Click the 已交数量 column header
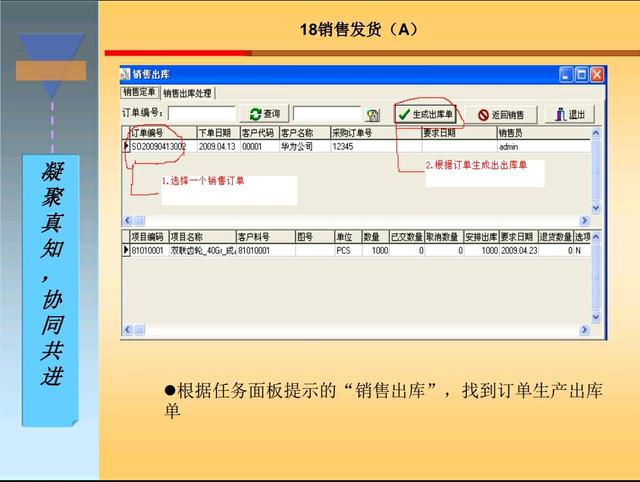 point(407,237)
